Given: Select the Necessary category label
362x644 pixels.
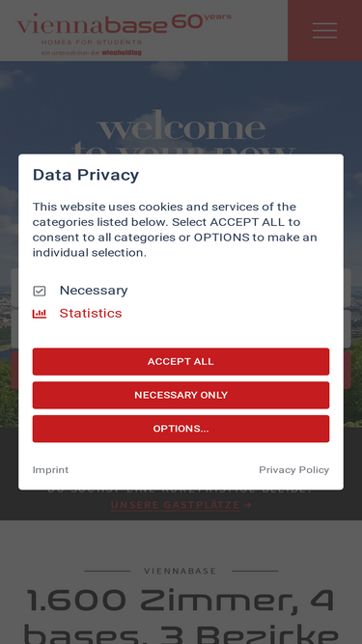Looking at the screenshot, I should click(94, 291).
